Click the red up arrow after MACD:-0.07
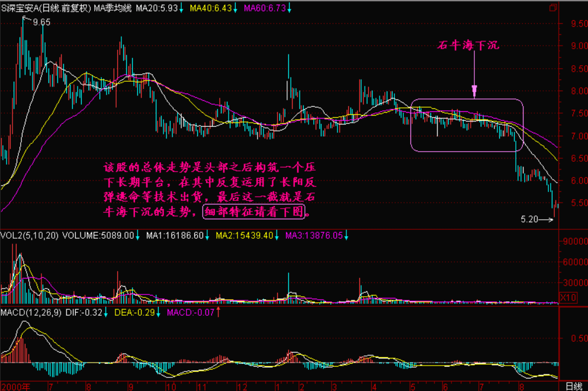This screenshot has height=391, width=588. [219, 311]
